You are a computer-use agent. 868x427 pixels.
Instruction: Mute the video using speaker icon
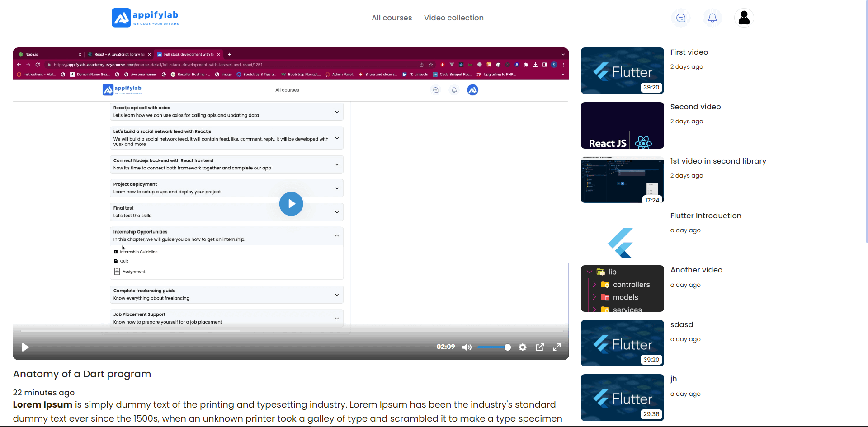coord(467,347)
